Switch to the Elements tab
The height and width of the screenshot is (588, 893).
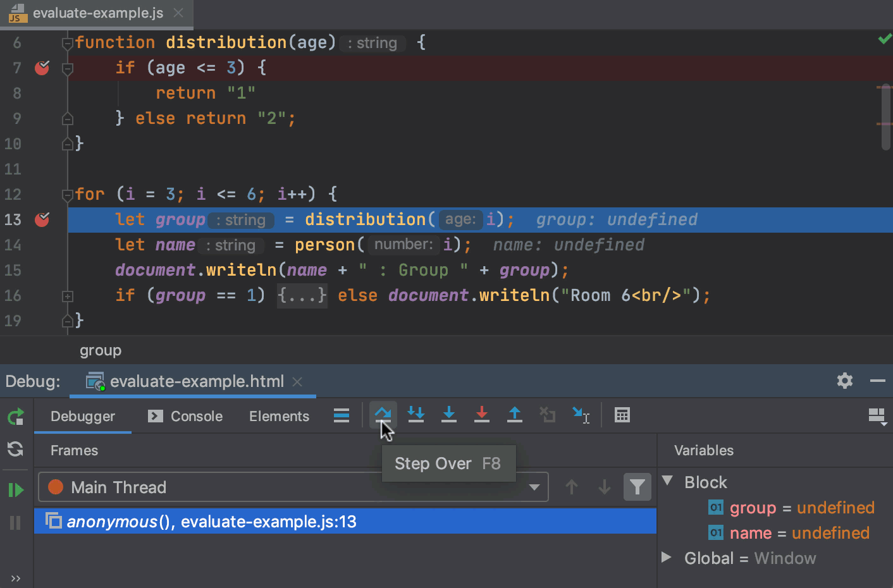[x=279, y=416]
